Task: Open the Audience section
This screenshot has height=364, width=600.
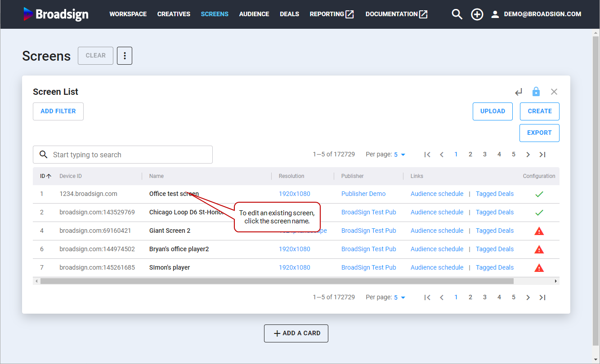Action: pyautogui.click(x=254, y=14)
